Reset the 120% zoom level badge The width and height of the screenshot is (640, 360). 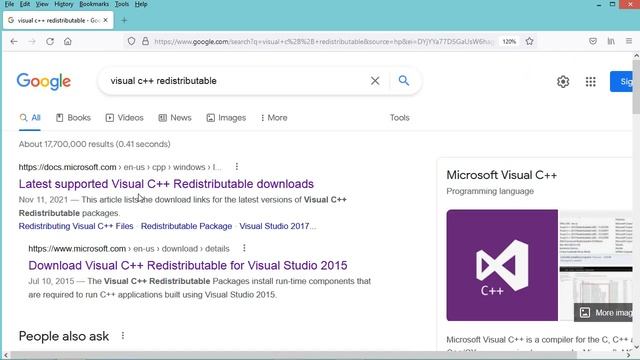pyautogui.click(x=509, y=42)
